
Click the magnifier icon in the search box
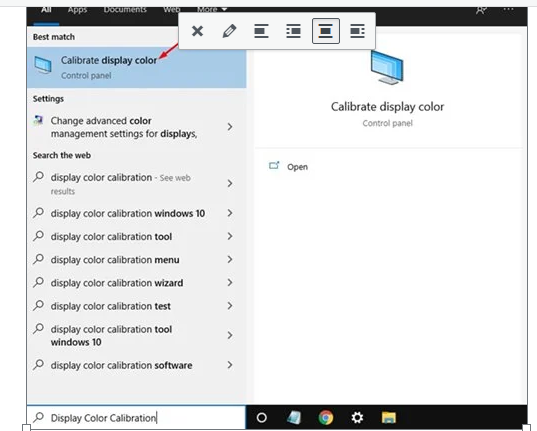pos(39,417)
